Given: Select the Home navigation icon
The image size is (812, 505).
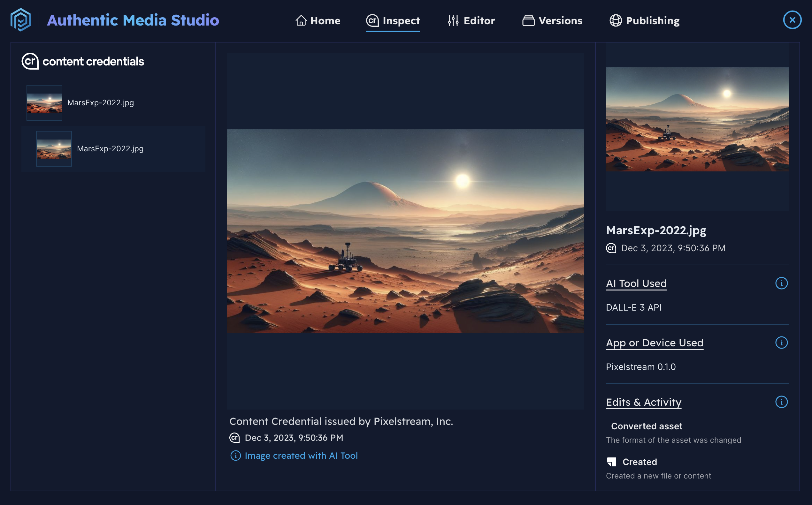Looking at the screenshot, I should tap(301, 20).
